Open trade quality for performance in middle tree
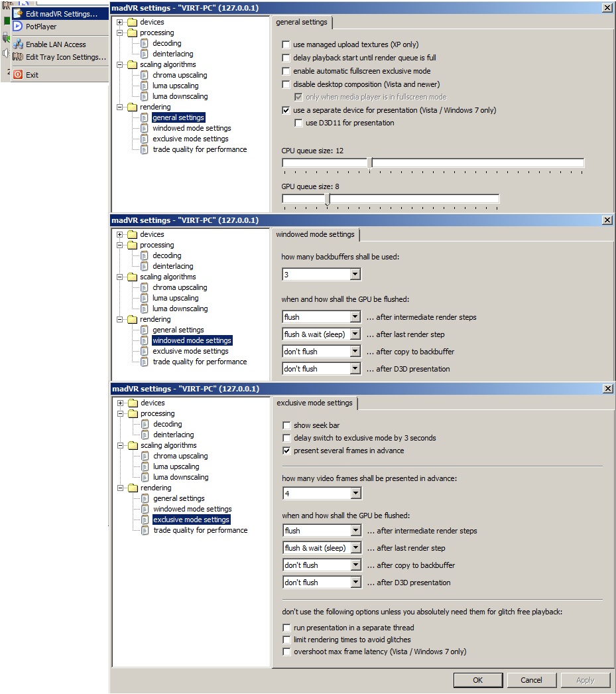616x694 pixels. coord(200,362)
